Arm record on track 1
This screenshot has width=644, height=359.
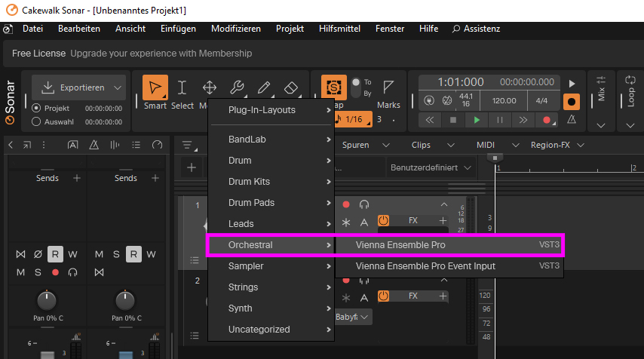346,204
